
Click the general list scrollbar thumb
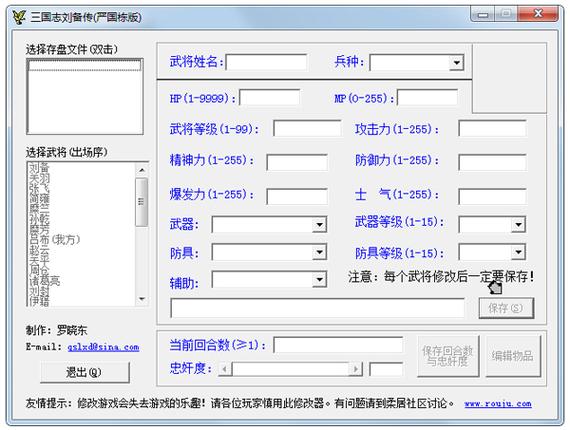pyautogui.click(x=142, y=202)
